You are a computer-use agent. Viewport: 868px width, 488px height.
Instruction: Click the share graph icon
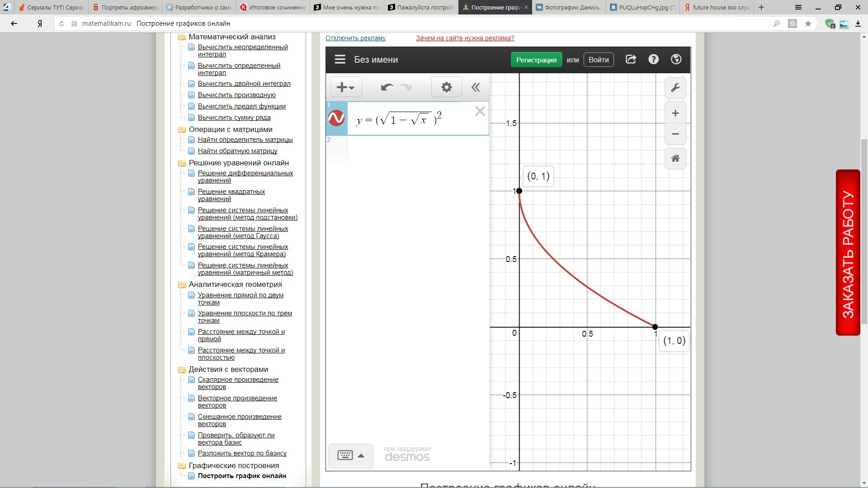pyautogui.click(x=631, y=59)
